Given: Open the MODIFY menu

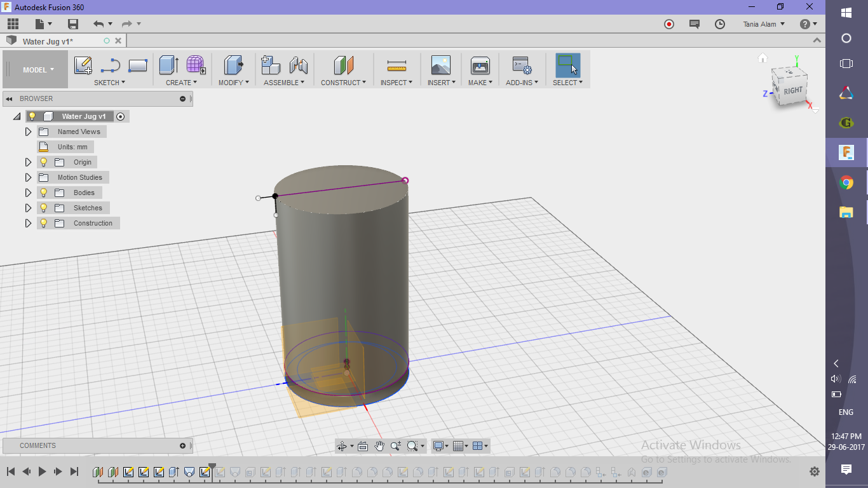Looking at the screenshot, I should click(x=234, y=83).
